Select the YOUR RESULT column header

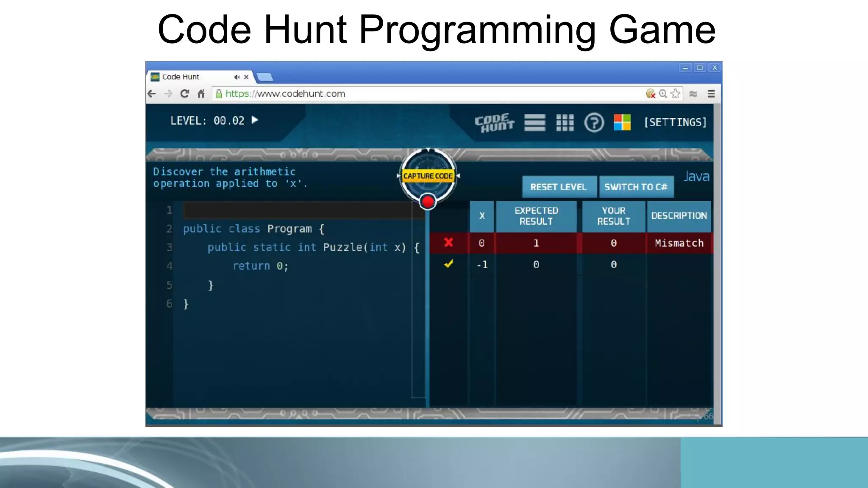[x=614, y=216]
